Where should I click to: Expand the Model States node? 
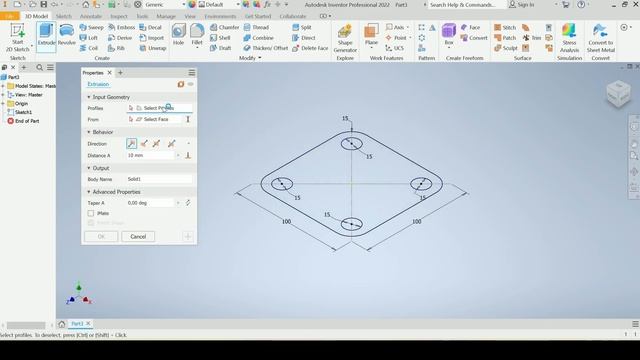point(3,86)
